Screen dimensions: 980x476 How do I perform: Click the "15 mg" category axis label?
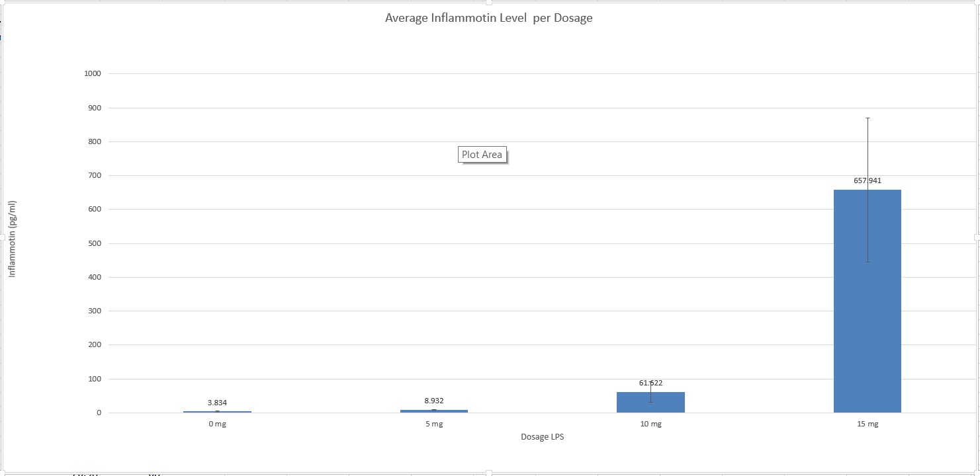[x=867, y=424]
